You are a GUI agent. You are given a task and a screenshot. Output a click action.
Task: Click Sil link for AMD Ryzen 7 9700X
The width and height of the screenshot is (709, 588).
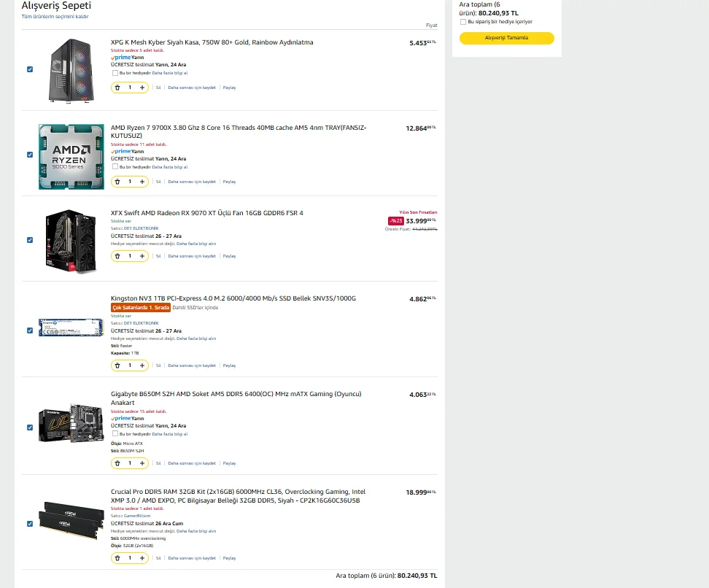click(158, 182)
